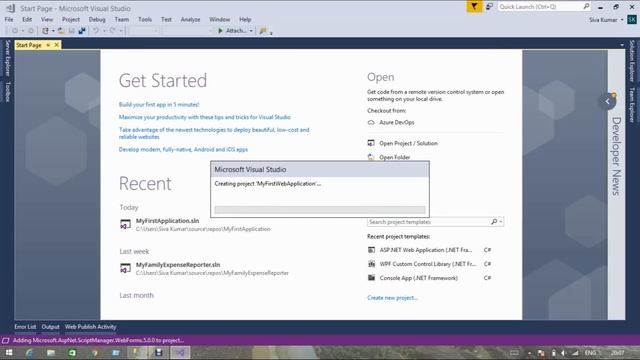
Task: Click the Visual Studio taskbar icon
Action: (180, 353)
